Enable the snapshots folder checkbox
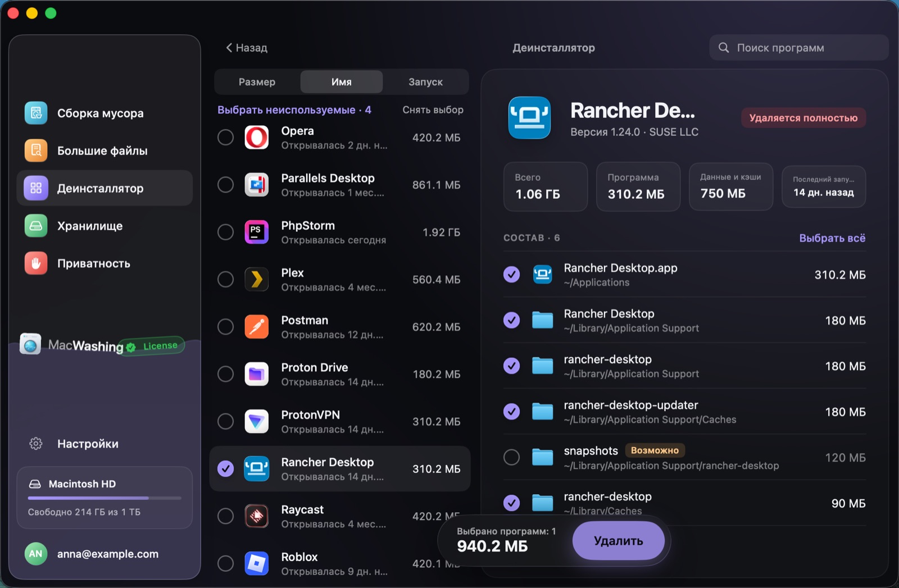The width and height of the screenshot is (899, 588). tap(511, 457)
